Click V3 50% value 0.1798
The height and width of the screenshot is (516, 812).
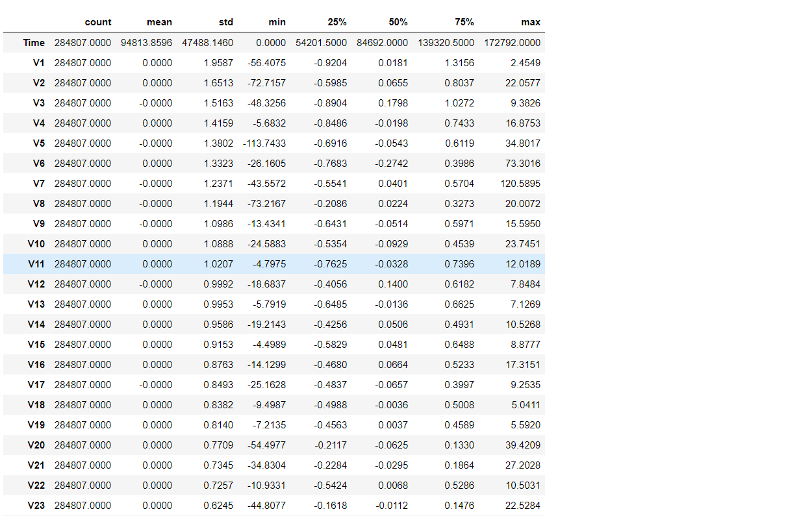394,103
